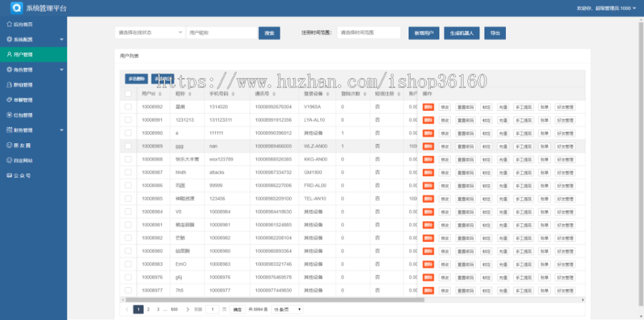Click the 用户管理 user icon in sidebar
The height and width of the screenshot is (320, 644).
pyautogui.click(x=9, y=54)
